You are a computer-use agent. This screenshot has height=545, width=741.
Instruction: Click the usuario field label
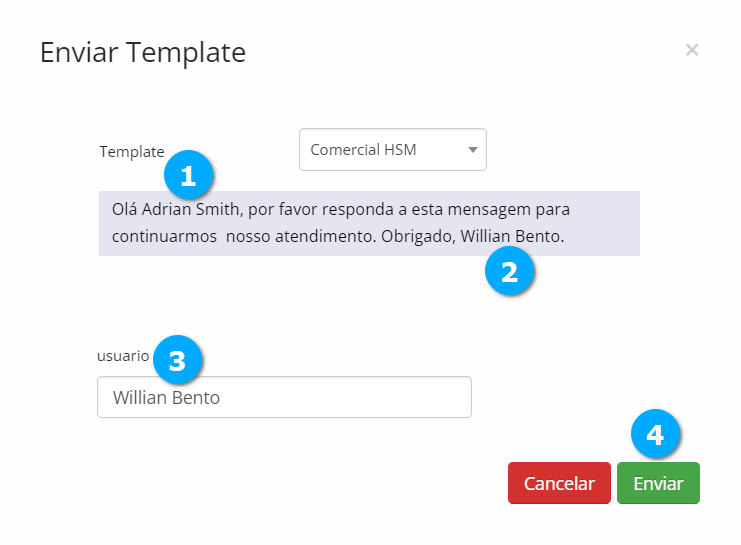[122, 355]
